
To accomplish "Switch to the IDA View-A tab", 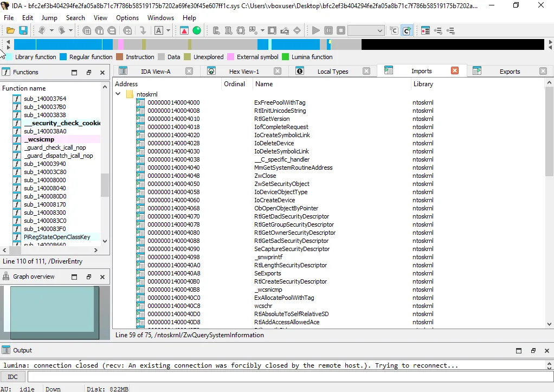I will 156,72.
